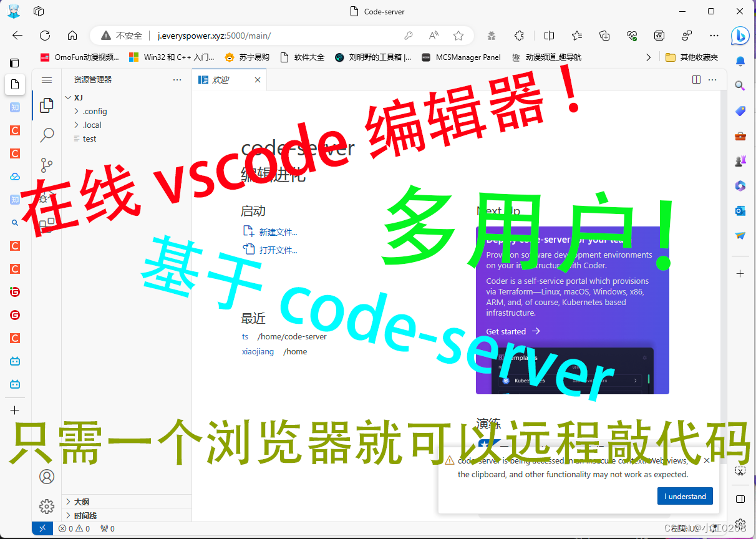Image resolution: width=756 pixels, height=539 pixels.
Task: Open the Accounts icon above the gear
Action: pos(47,477)
